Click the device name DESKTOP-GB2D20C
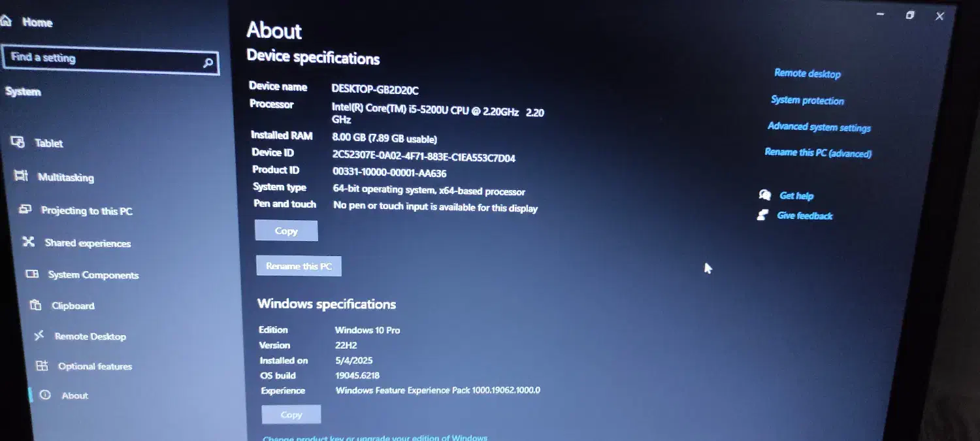The height and width of the screenshot is (441, 980). (x=375, y=90)
